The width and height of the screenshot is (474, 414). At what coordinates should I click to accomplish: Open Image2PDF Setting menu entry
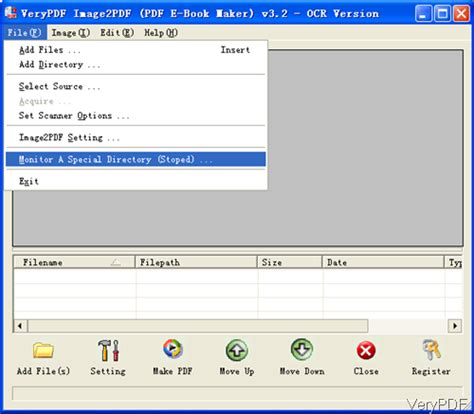136,138
